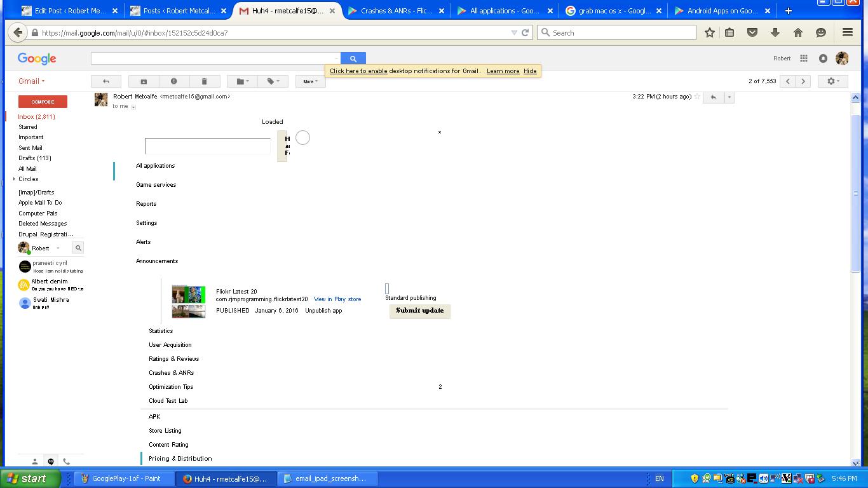Click the blue Gmail search button
This screenshot has height=488, width=868.
point(353,58)
